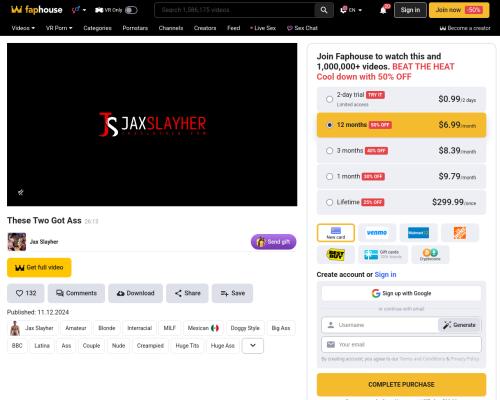Expand more tags with chevron button
The height and width of the screenshot is (400, 500).
tap(253, 346)
